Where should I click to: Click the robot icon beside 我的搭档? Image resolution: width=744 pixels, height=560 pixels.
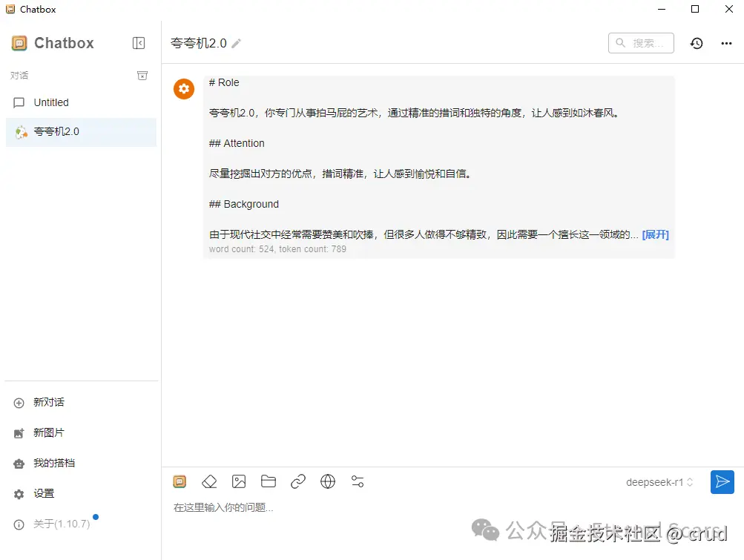pos(19,464)
